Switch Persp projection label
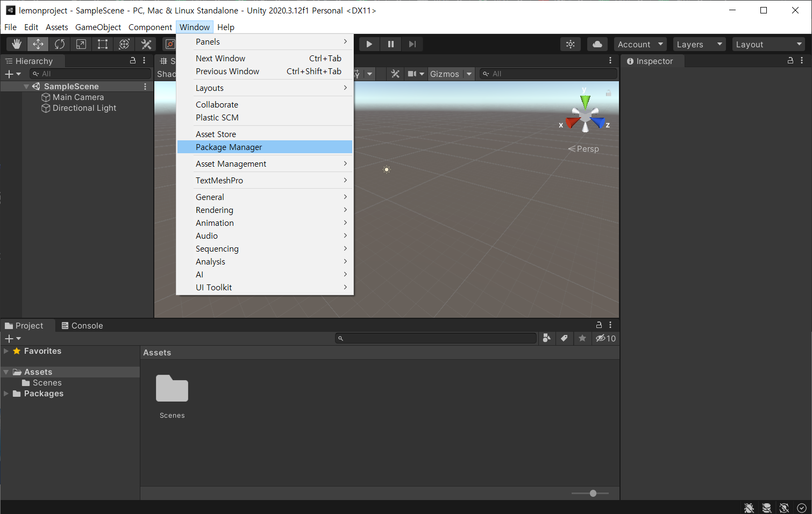This screenshot has height=514, width=812. pyautogui.click(x=584, y=149)
